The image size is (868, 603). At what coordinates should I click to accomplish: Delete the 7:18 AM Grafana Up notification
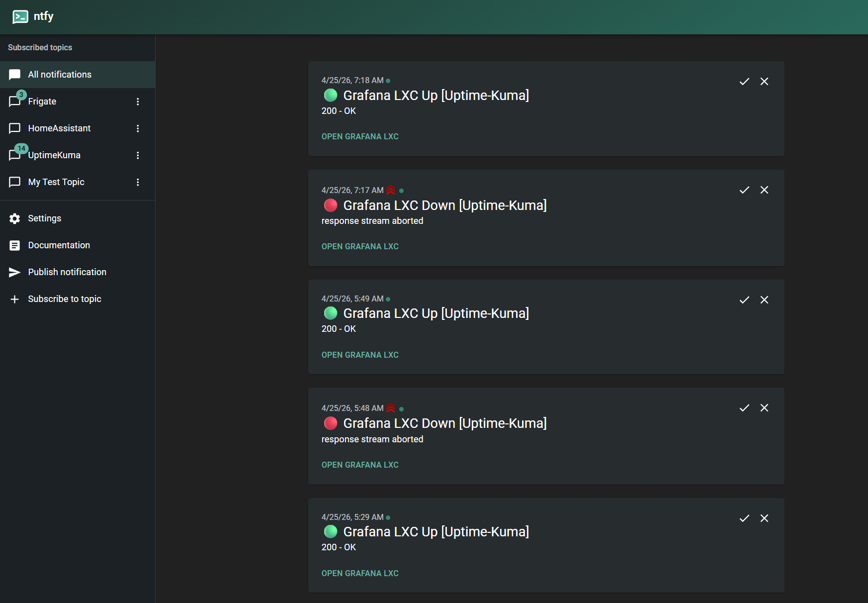pyautogui.click(x=764, y=82)
